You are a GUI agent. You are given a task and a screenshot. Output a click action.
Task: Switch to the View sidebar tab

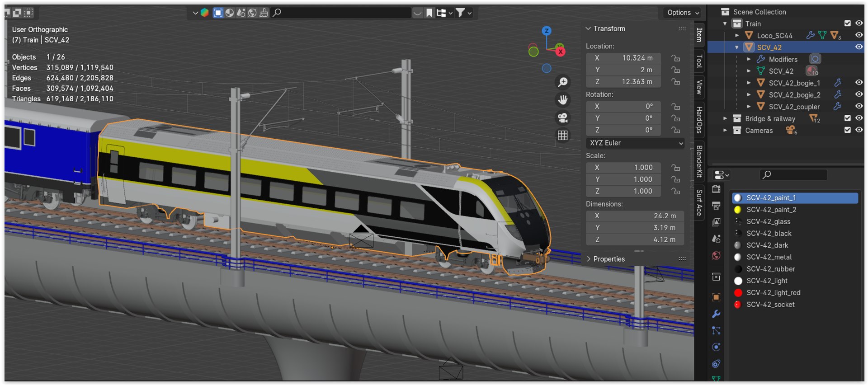click(699, 87)
